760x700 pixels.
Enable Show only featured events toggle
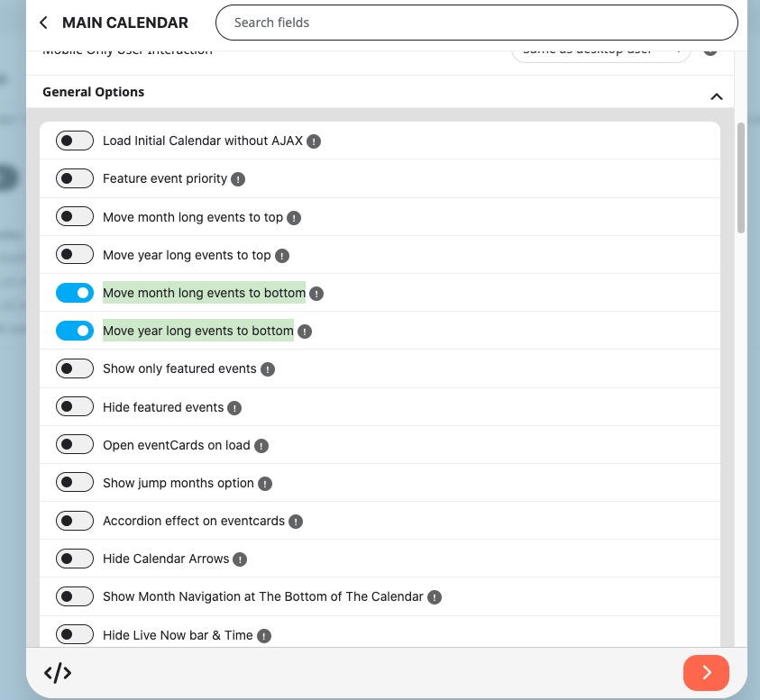tap(75, 368)
